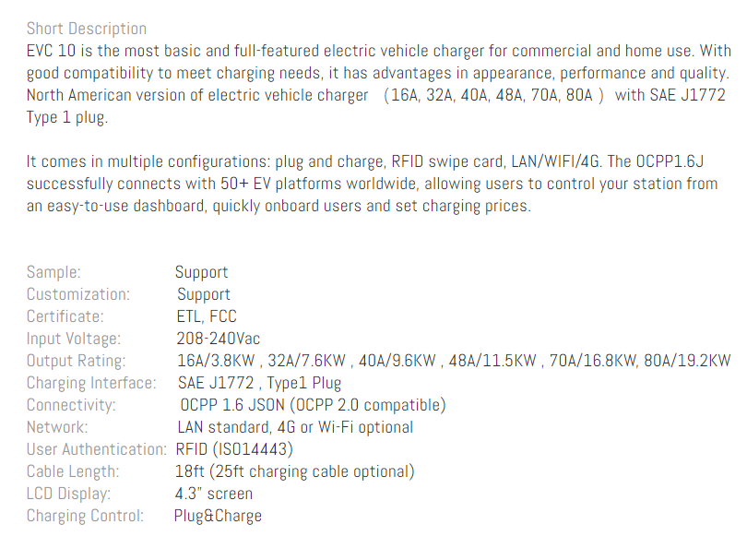Click the Plug&Charge control value
This screenshot has width=747, height=560.
(x=218, y=516)
